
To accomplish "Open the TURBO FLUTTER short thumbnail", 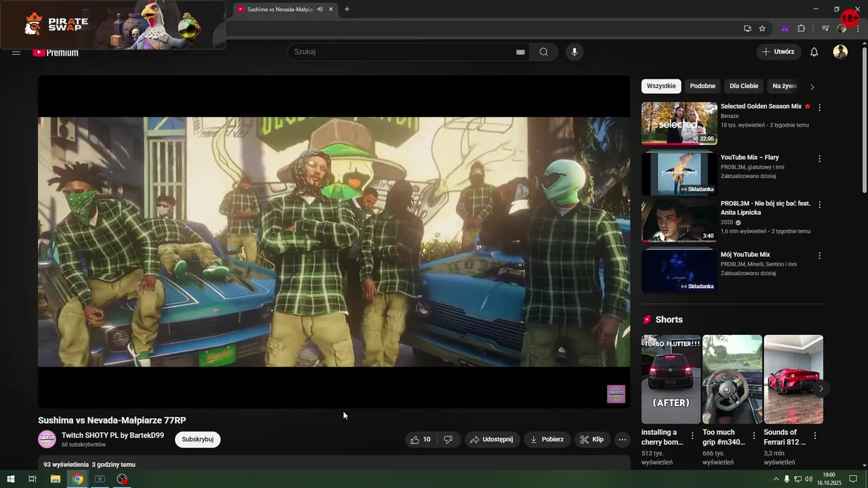I will 671,380.
